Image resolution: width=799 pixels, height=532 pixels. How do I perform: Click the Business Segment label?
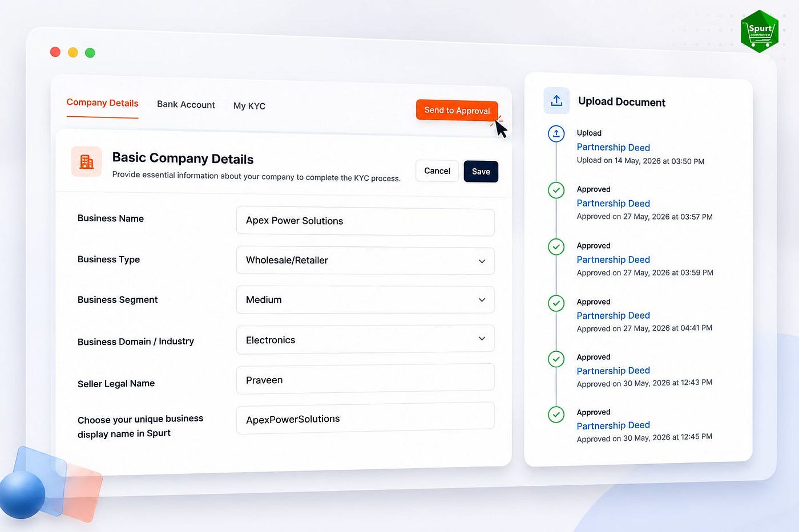click(118, 299)
